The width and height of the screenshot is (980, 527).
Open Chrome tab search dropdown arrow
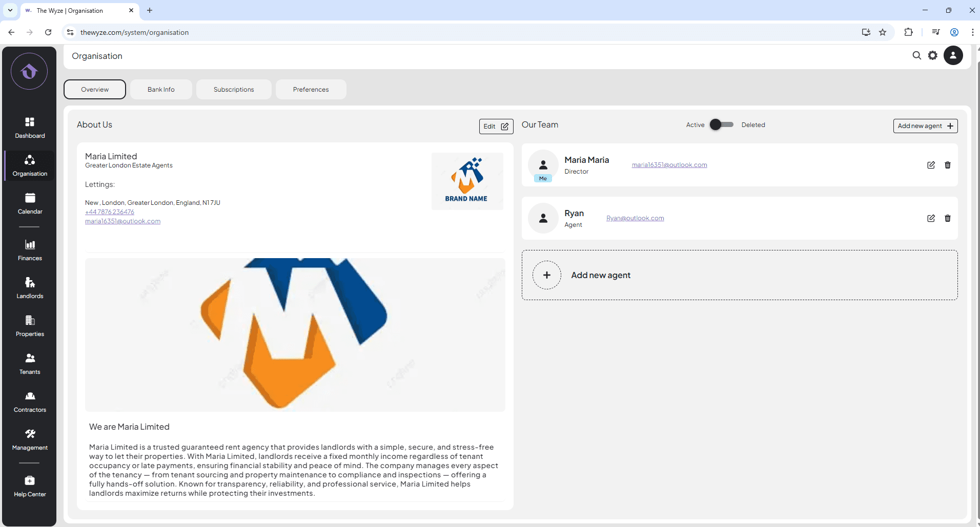pos(10,10)
